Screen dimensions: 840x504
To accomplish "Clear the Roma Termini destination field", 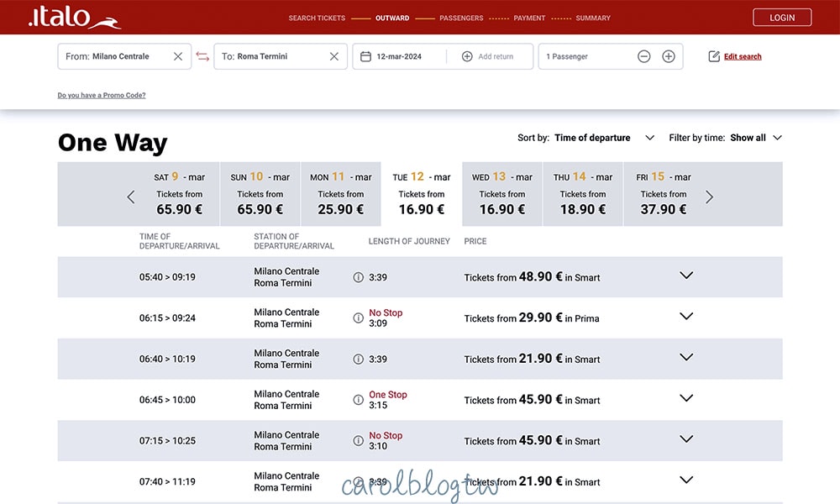I will pyautogui.click(x=333, y=56).
